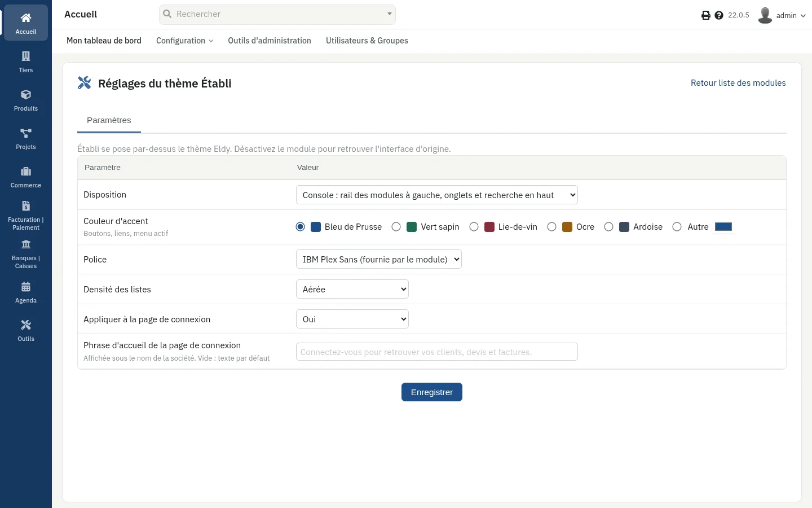This screenshot has height=508, width=812.
Task: Open Facturation | Paiement module
Action: pos(26,215)
